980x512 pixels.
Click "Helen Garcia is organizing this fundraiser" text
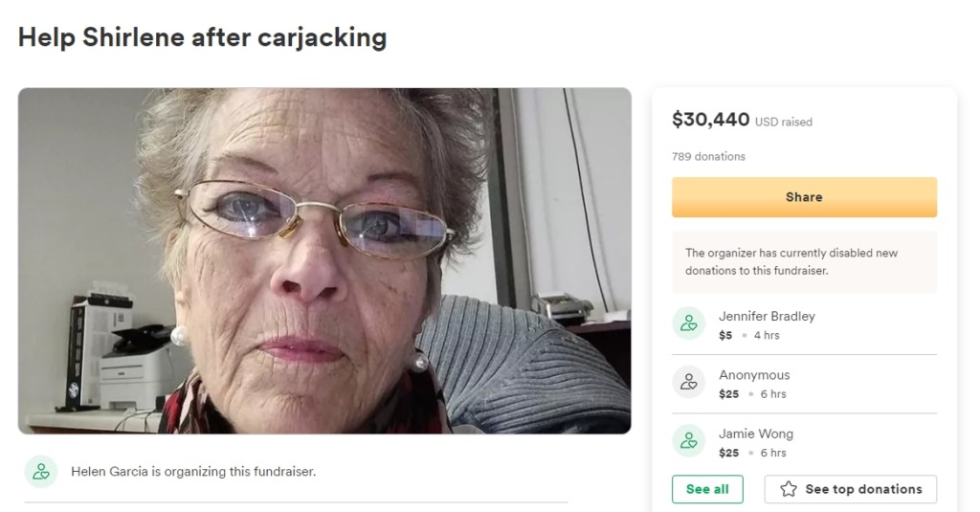click(x=193, y=472)
